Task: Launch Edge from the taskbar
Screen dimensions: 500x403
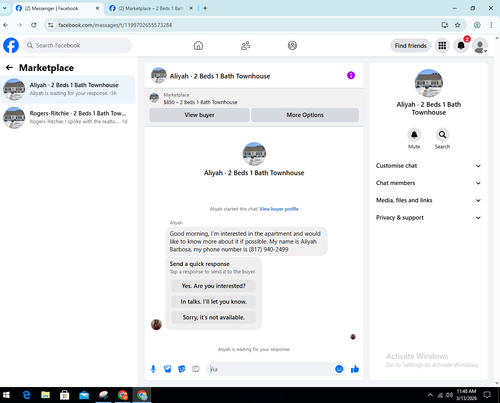Action: tap(26, 395)
